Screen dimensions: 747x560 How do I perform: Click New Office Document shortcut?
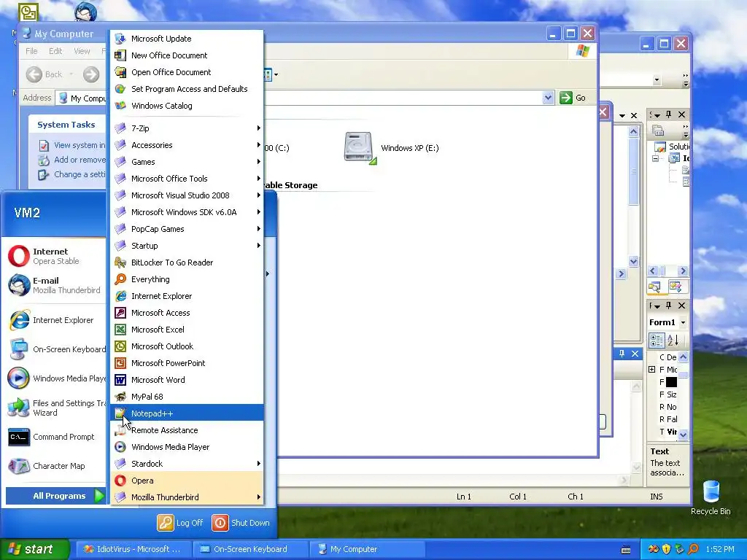tap(187, 55)
